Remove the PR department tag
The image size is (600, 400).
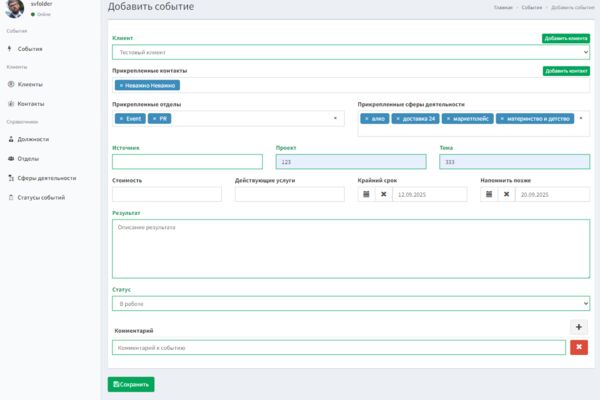[x=155, y=119]
